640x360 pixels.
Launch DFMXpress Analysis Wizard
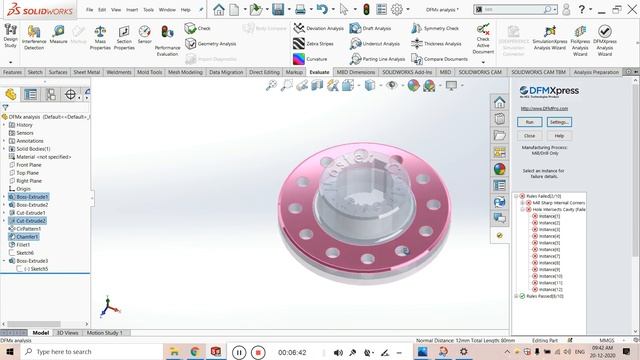(x=604, y=40)
